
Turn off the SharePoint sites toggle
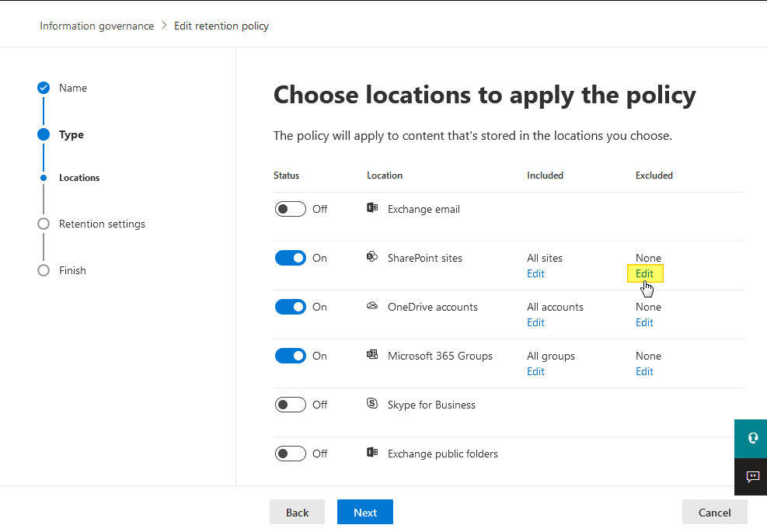pos(291,258)
